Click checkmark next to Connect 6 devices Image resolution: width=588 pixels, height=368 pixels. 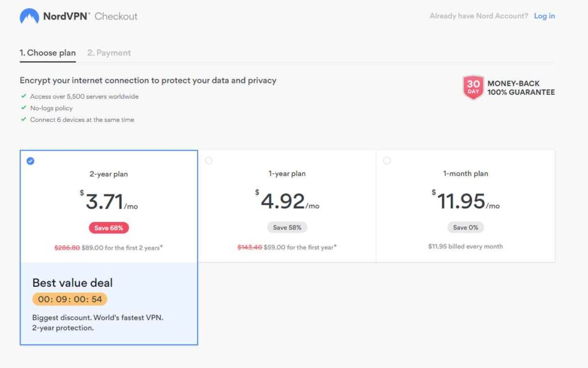(24, 120)
